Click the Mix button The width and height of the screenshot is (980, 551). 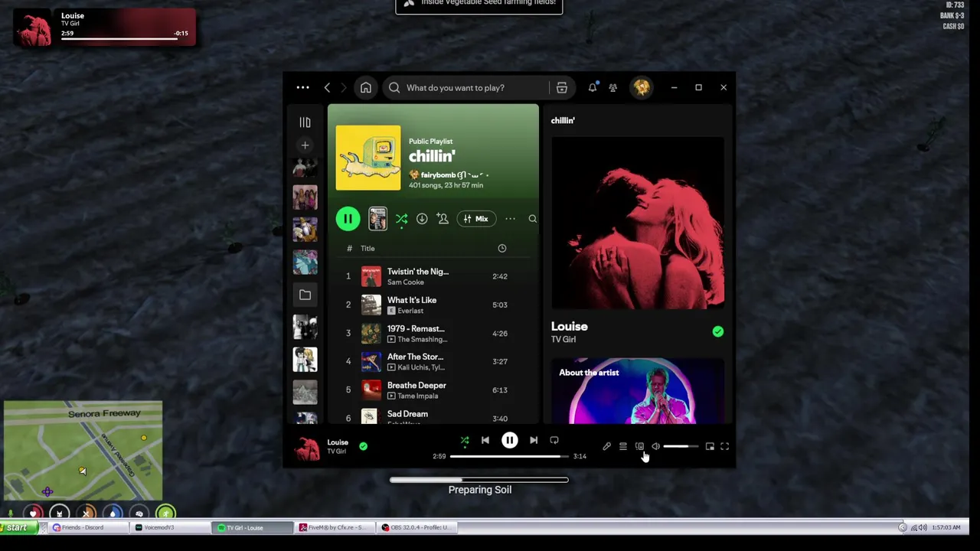475,219
